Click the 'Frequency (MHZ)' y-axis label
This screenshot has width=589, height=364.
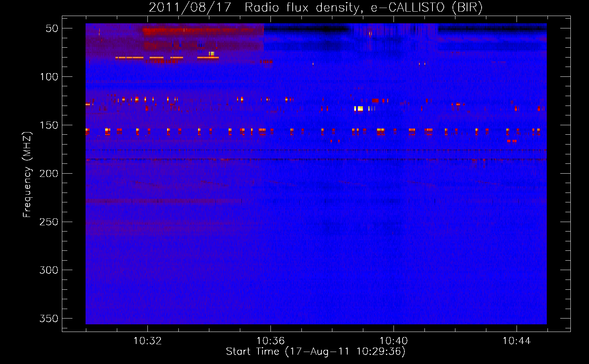point(27,175)
